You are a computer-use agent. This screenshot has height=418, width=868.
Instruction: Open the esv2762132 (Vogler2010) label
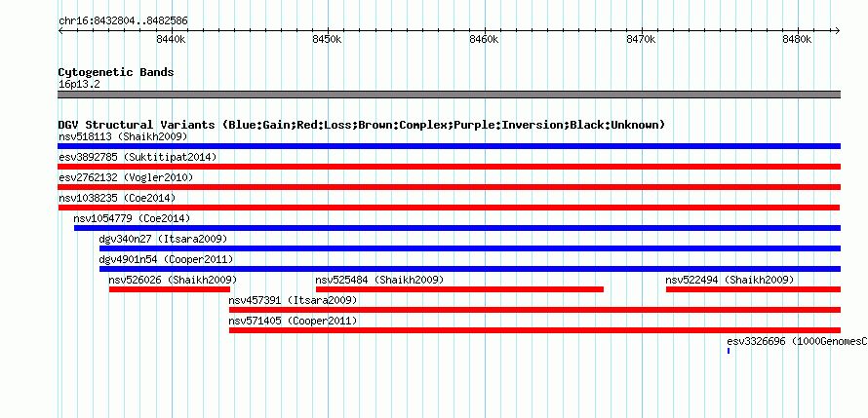pyautogui.click(x=126, y=177)
